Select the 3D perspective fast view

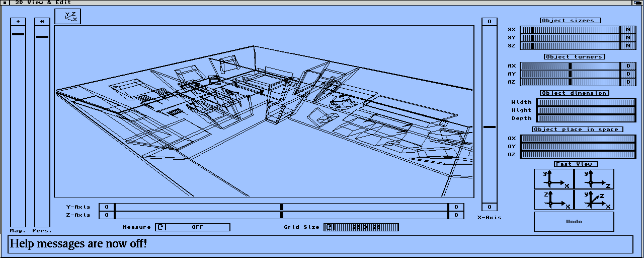[594, 200]
